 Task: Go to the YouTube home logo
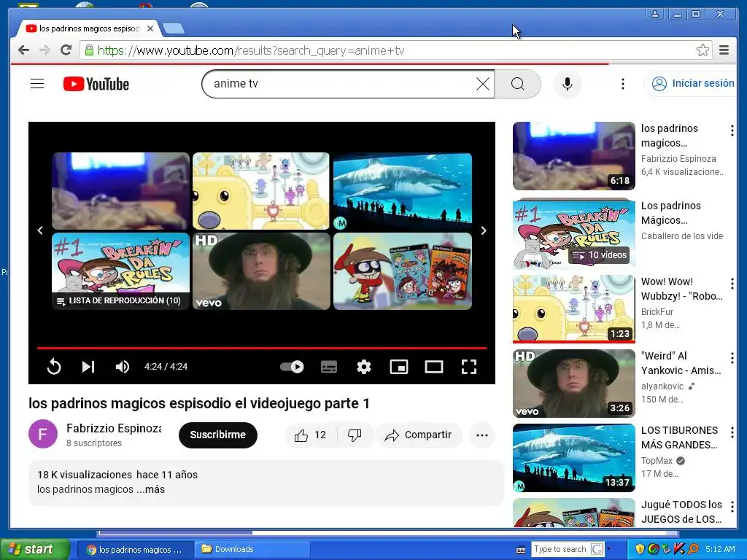[x=96, y=84]
